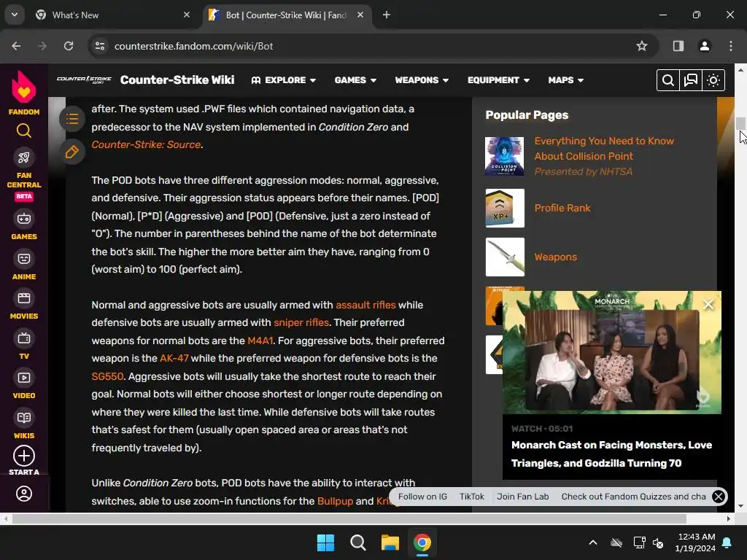Follow the assault rifles link
This screenshot has height=560, width=747.
click(365, 305)
